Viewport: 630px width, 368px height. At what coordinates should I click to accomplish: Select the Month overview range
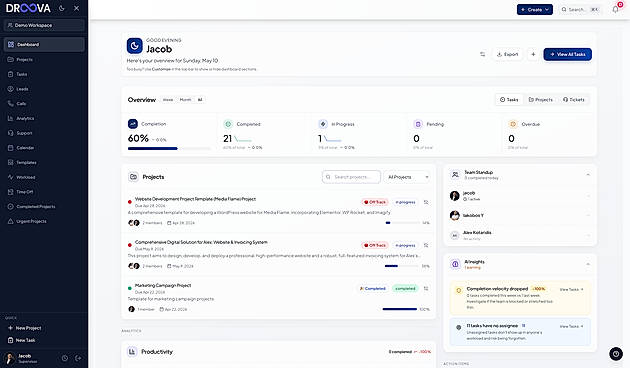tap(185, 100)
